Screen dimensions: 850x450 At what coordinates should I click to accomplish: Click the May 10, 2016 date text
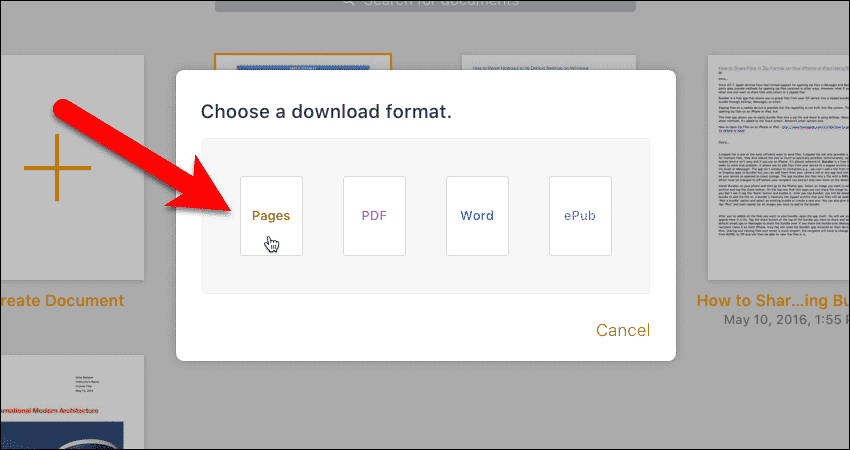tap(771, 319)
